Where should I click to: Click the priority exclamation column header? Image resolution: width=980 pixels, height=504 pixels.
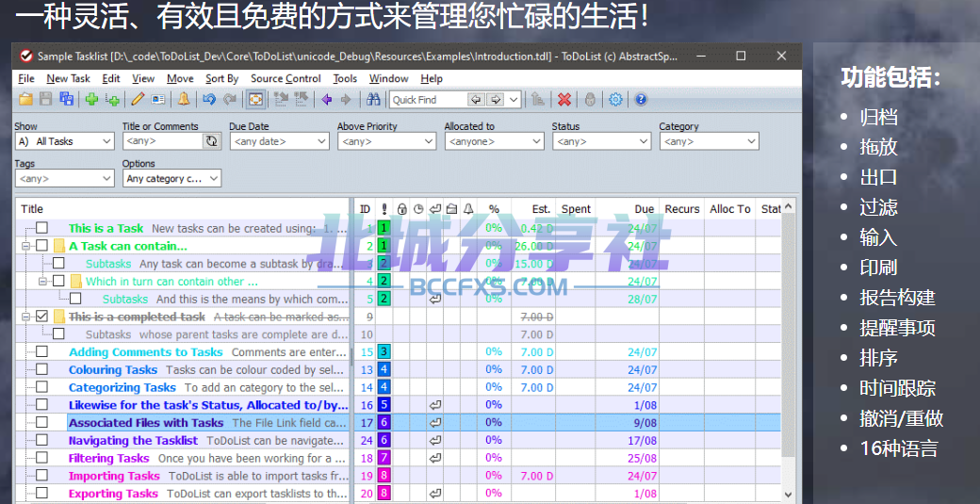384,209
